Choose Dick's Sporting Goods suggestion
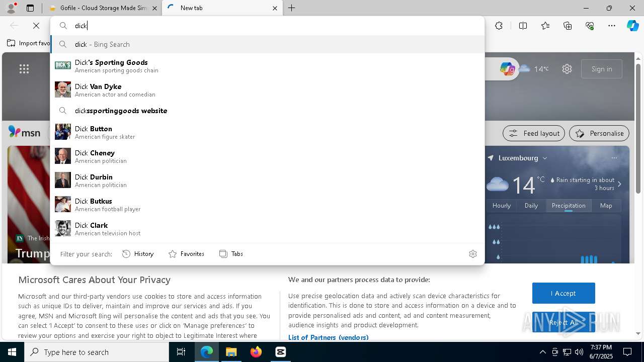 tap(267, 66)
